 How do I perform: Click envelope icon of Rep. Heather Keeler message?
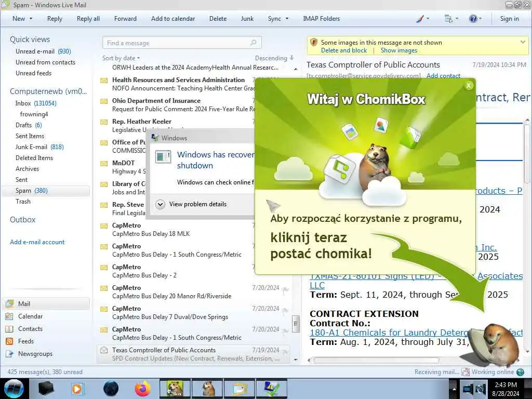point(104,122)
